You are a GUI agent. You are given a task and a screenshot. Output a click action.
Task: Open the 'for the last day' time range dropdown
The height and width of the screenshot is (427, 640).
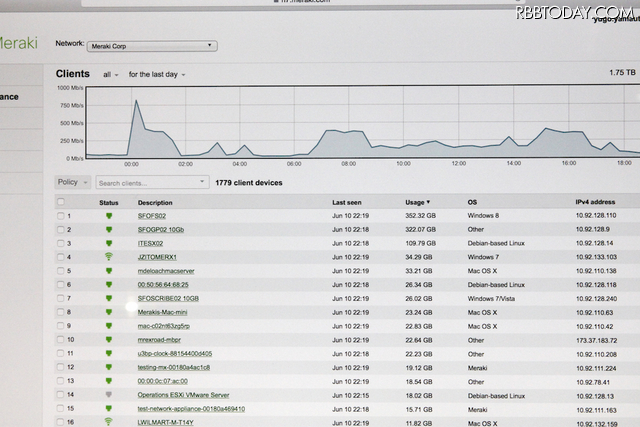[x=157, y=75]
